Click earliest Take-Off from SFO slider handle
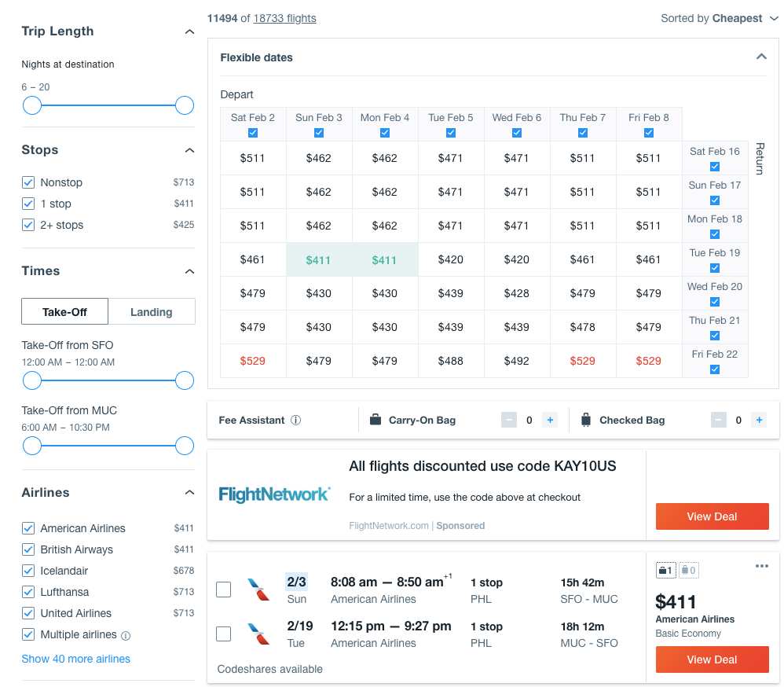784x687 pixels. pyautogui.click(x=32, y=380)
